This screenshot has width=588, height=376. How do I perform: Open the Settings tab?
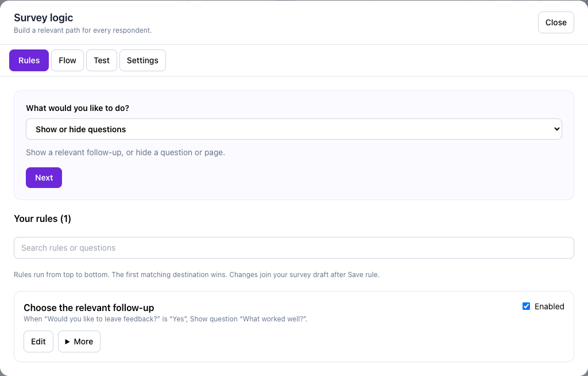point(142,60)
